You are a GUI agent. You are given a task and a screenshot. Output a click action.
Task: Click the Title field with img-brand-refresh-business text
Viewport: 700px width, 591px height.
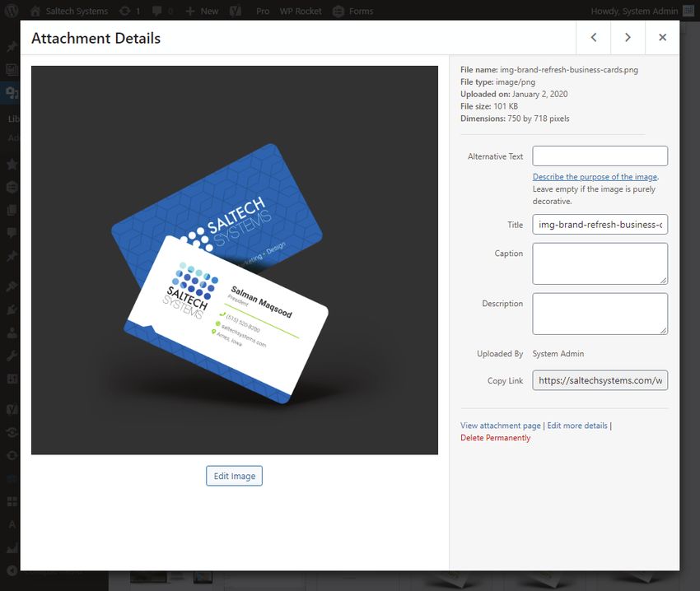[600, 225]
